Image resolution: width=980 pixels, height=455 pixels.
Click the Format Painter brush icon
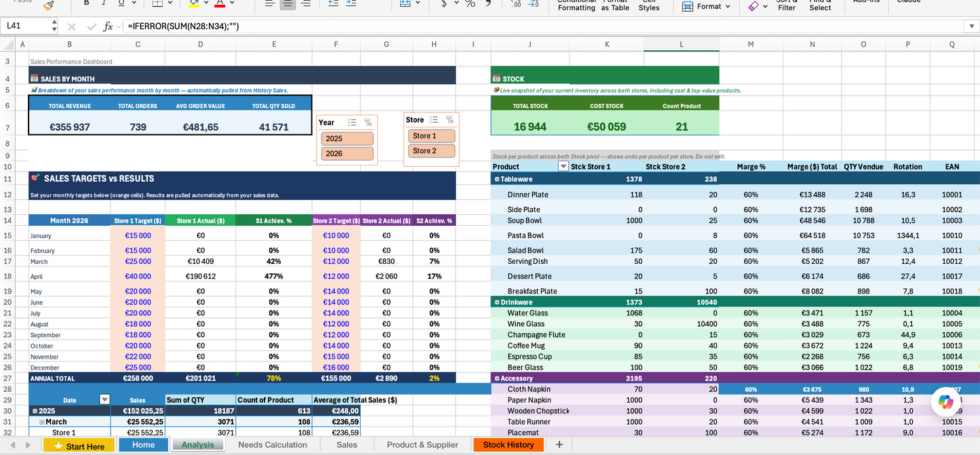(x=48, y=5)
